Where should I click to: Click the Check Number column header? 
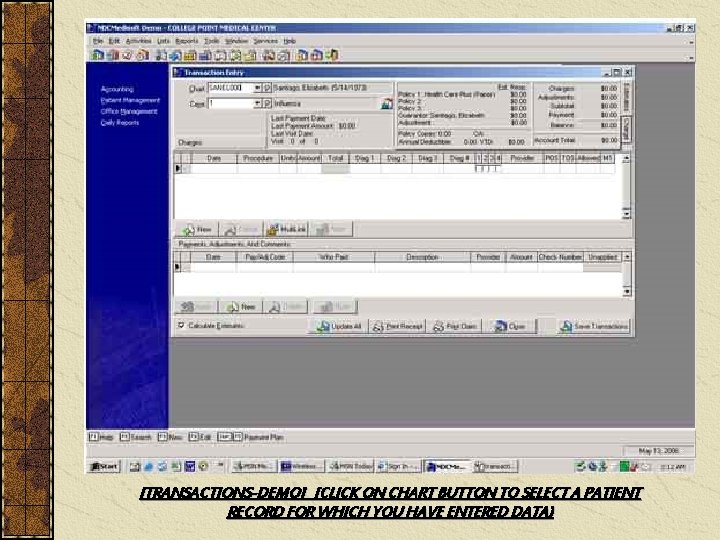click(x=560, y=257)
